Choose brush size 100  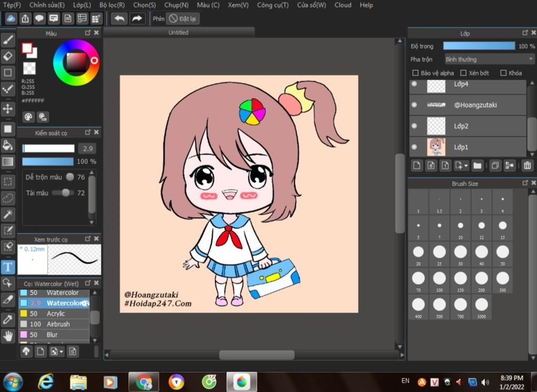(x=439, y=281)
